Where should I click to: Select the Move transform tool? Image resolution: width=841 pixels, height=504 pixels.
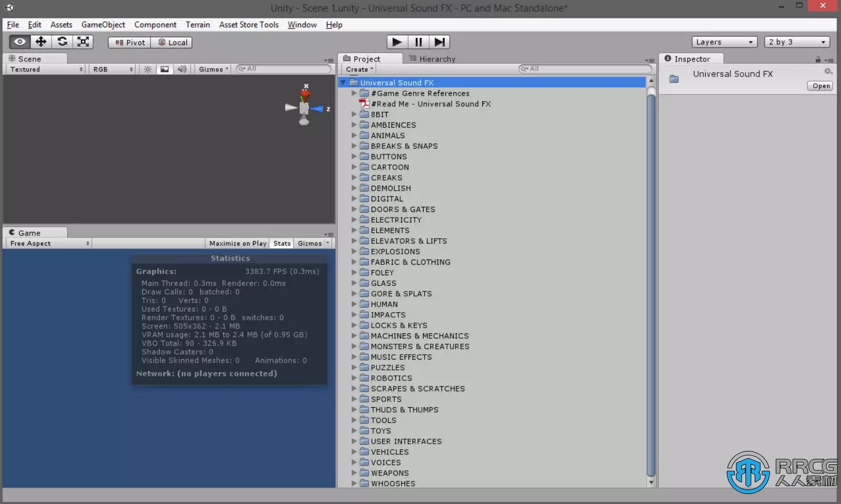tap(41, 42)
